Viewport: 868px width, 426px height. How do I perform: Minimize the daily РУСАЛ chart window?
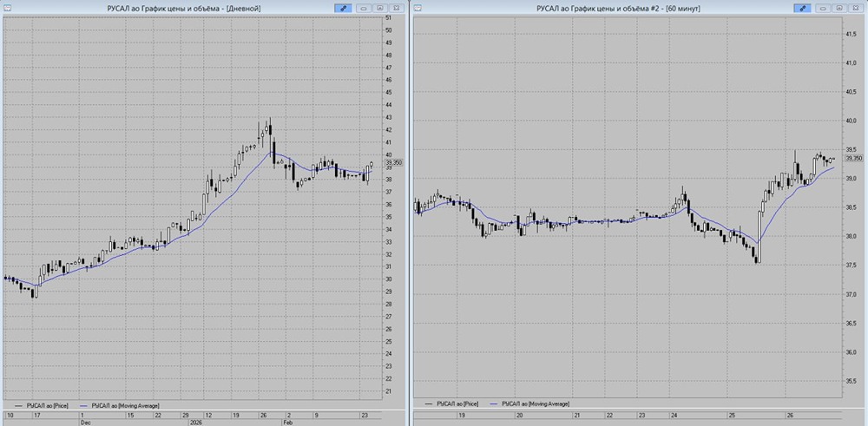pos(364,9)
